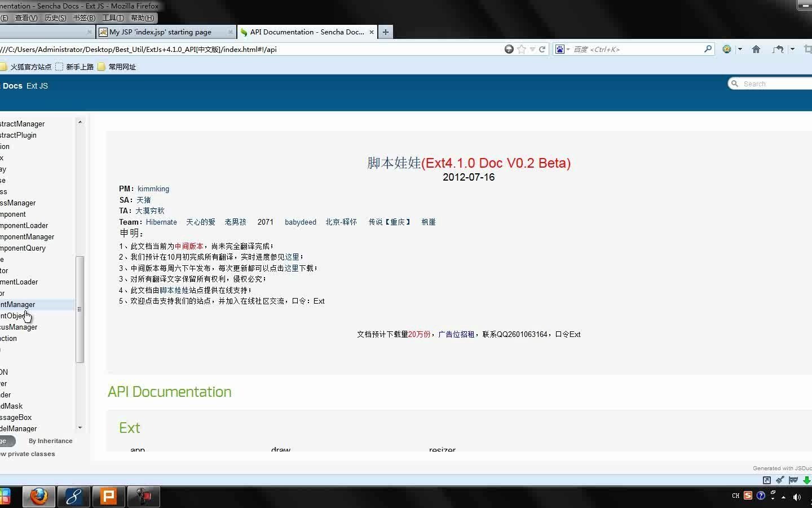This screenshot has width=812, height=508.
Task: Open the kimmking PM link
Action: (153, 189)
